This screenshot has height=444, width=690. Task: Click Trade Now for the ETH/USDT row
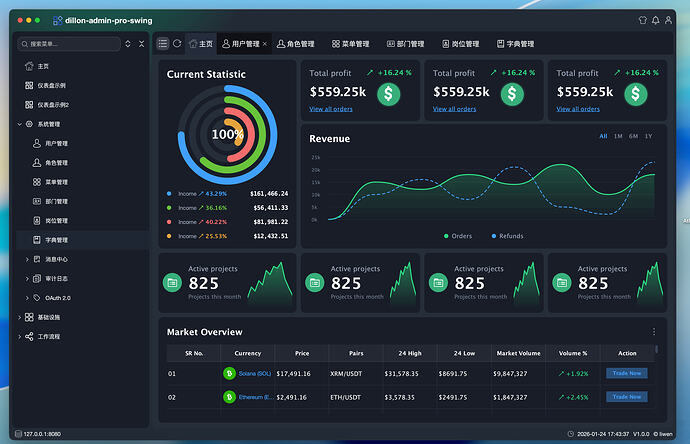coord(627,397)
